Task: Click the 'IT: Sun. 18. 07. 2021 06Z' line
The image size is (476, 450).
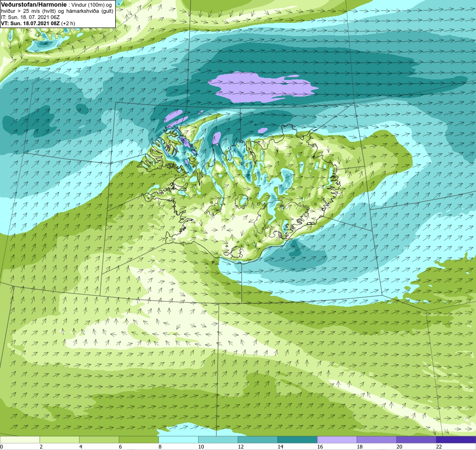Action: pyautogui.click(x=30, y=17)
